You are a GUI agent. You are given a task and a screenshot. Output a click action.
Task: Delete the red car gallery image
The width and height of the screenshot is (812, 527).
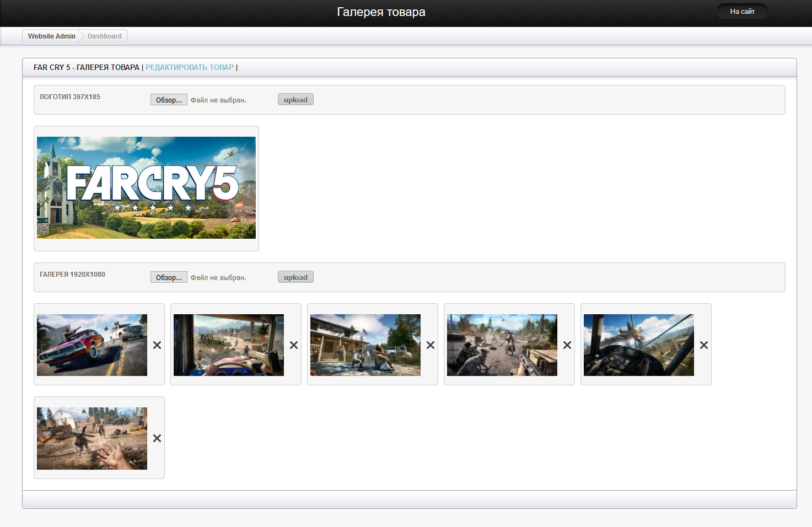pyautogui.click(x=157, y=345)
